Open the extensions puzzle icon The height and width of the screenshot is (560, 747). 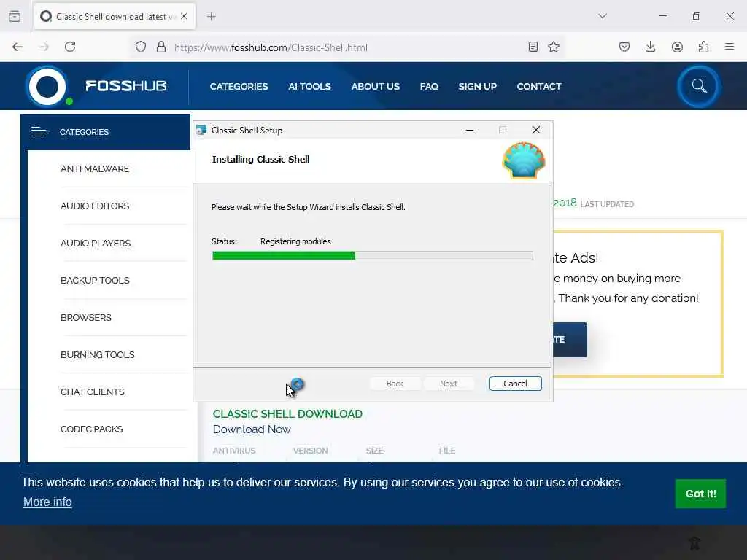point(703,47)
